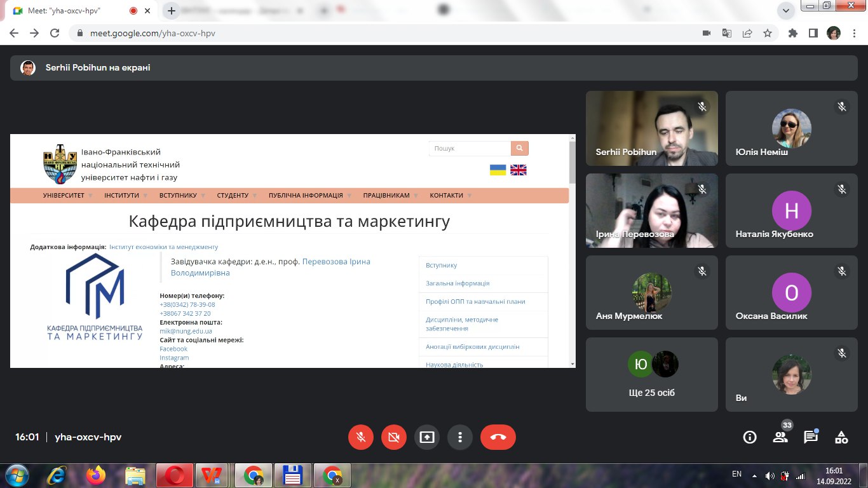Click the camera permission icon in address bar

[x=706, y=33]
